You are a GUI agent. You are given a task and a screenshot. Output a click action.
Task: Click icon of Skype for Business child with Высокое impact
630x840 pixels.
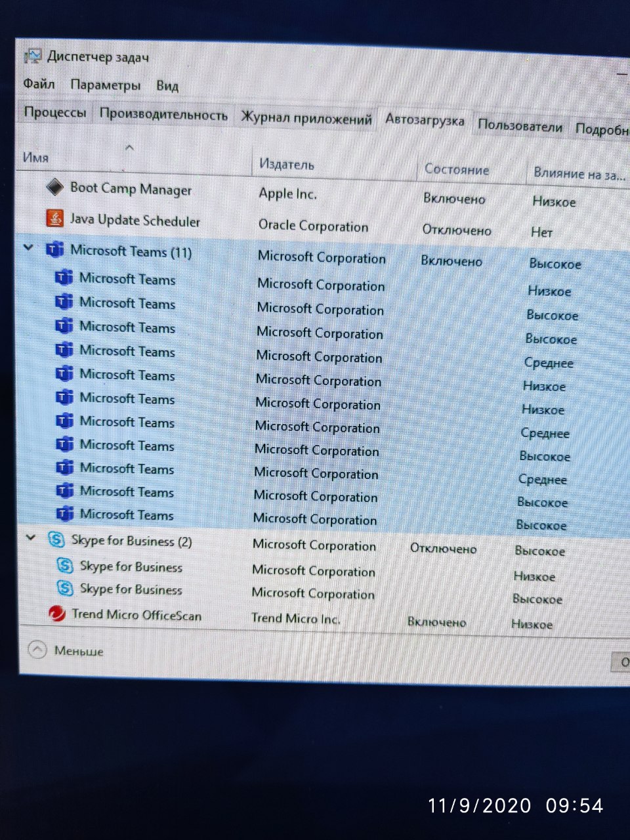point(65,588)
